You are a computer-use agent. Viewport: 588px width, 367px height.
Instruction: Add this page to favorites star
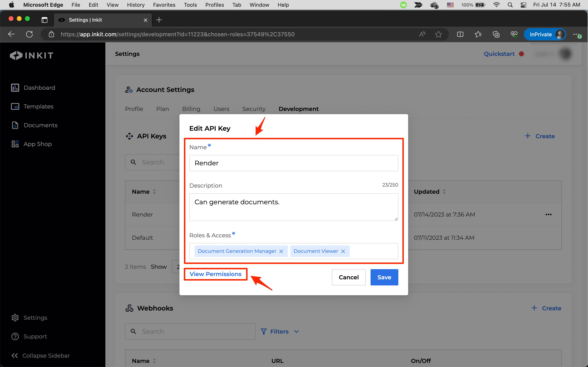(x=438, y=34)
